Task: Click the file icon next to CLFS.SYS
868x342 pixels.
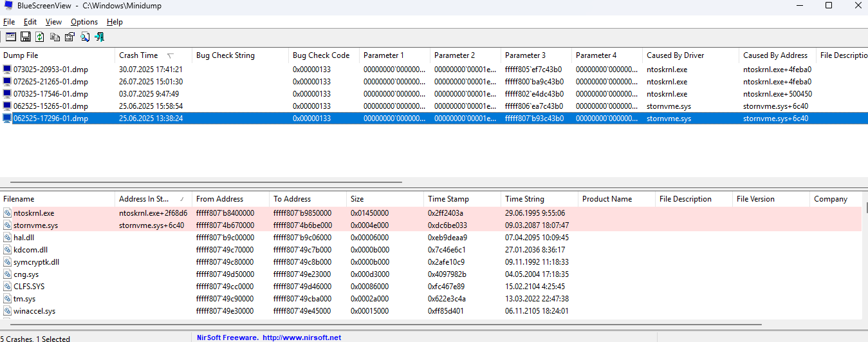Action: pyautogui.click(x=7, y=287)
